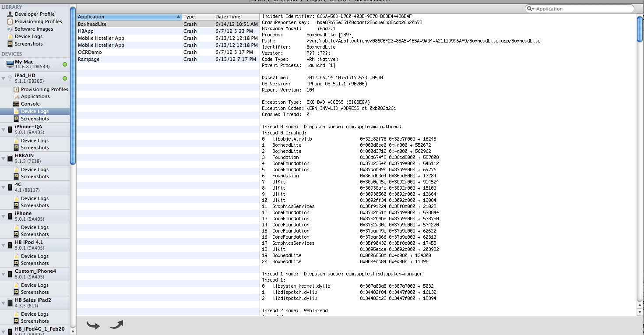644x335 pixels.
Task: Open 4G Screenshots
Action: (35, 205)
